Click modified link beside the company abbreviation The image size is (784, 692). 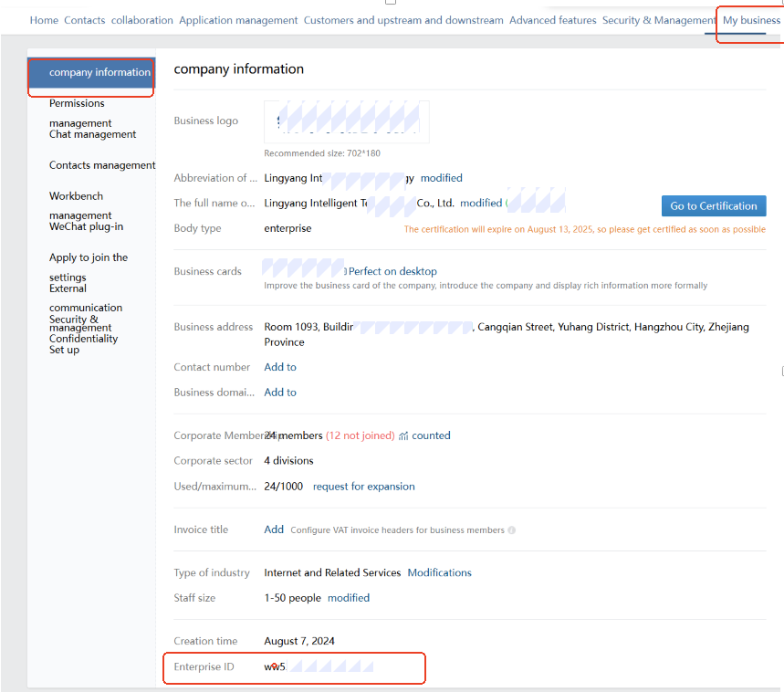coord(442,178)
